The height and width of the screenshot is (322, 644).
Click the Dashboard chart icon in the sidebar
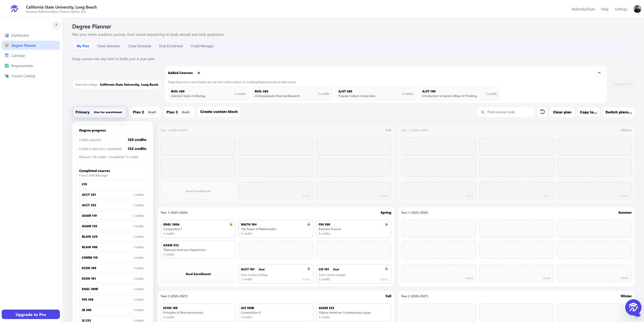(7, 35)
